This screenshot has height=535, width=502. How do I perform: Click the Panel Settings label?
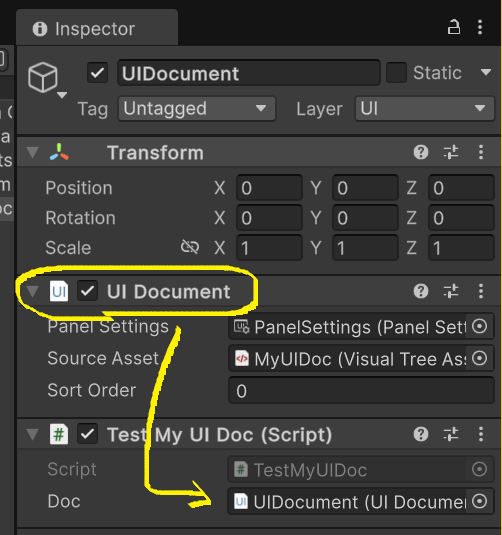[108, 327]
